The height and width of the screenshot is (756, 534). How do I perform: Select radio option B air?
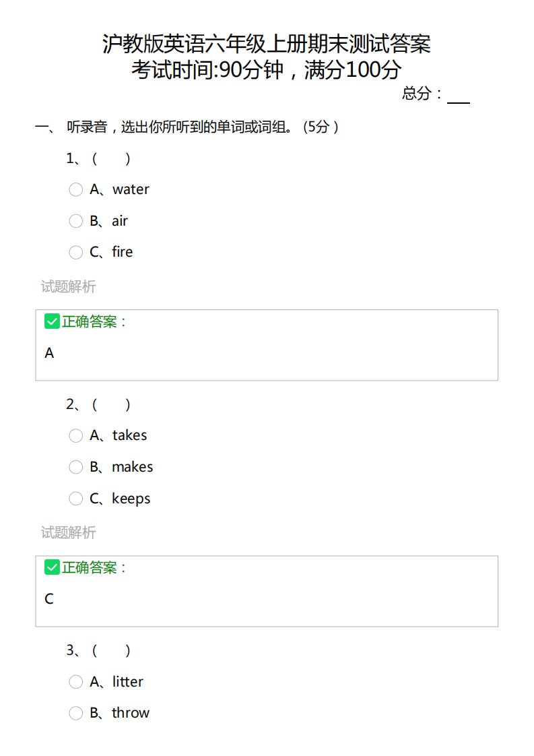75,221
